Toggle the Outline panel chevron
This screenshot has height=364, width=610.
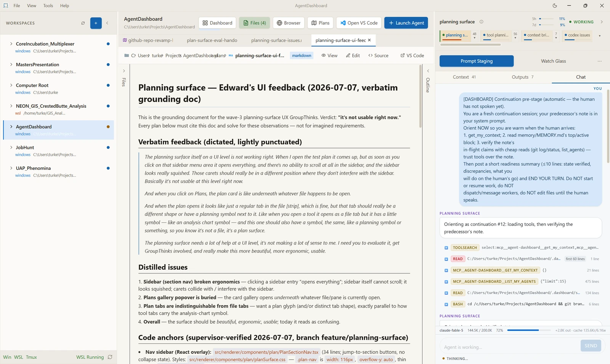tap(428, 71)
